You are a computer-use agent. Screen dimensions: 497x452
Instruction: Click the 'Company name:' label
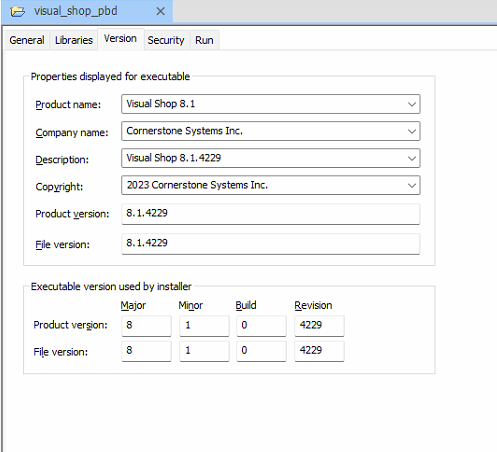[x=72, y=132]
